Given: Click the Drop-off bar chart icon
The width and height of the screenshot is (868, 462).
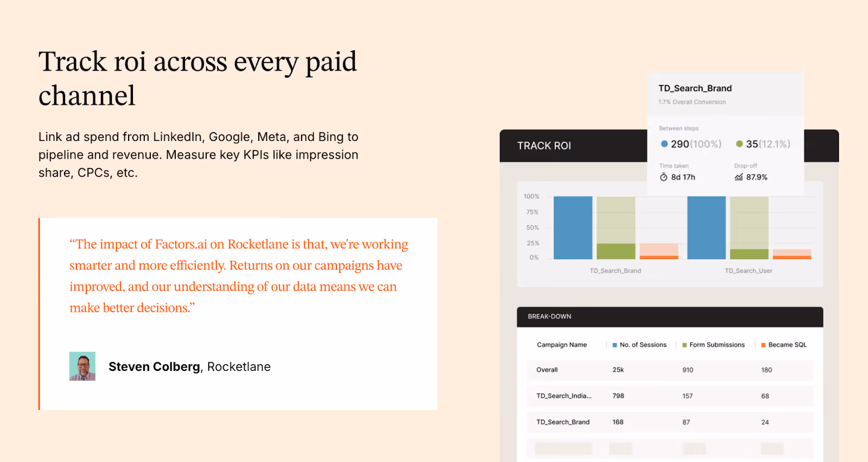Looking at the screenshot, I should [739, 177].
